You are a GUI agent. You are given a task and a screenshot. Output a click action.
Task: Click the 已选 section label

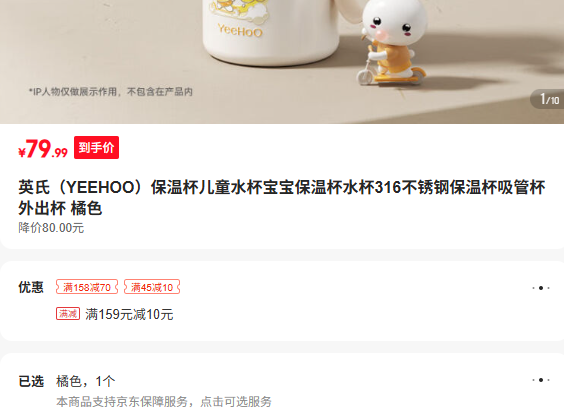pos(31,381)
